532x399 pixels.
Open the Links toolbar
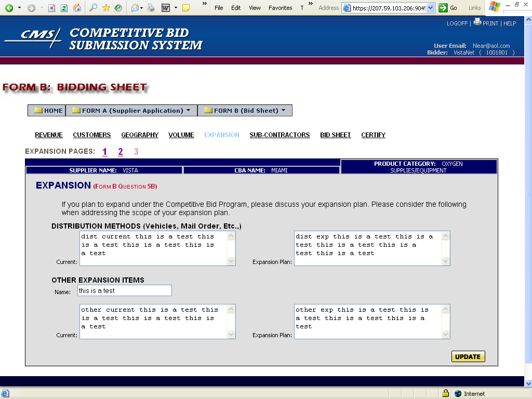tap(474, 8)
